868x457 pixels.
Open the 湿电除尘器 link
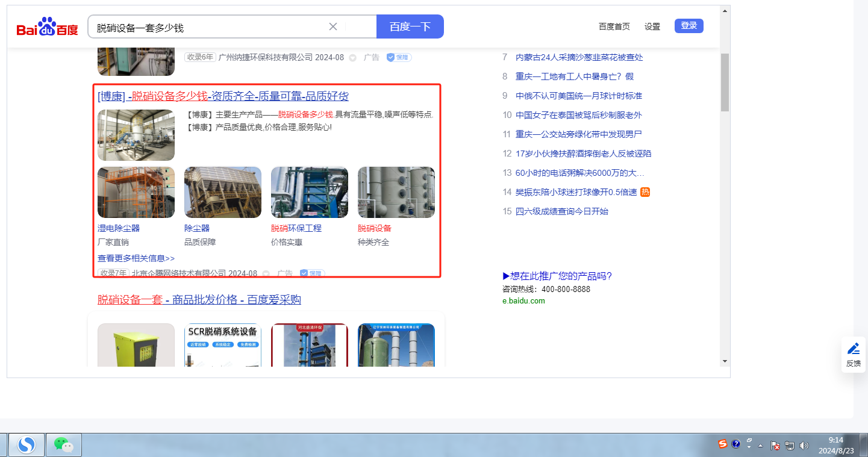[x=119, y=228]
